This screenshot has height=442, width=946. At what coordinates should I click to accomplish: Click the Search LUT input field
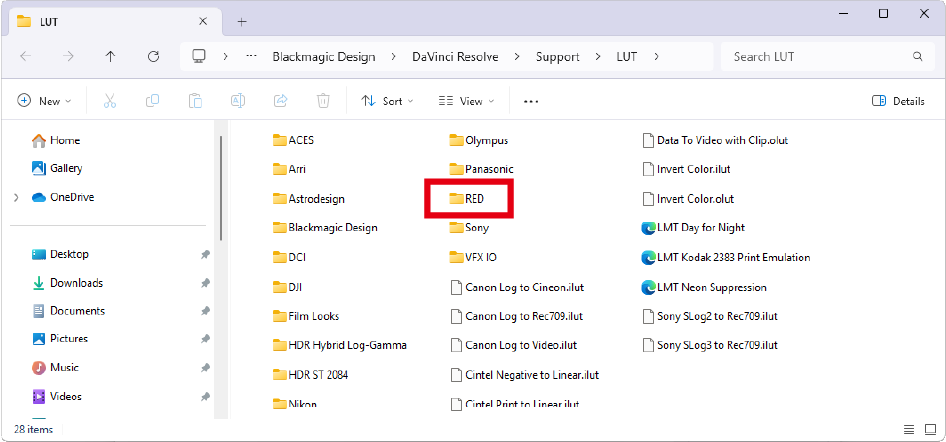point(820,57)
